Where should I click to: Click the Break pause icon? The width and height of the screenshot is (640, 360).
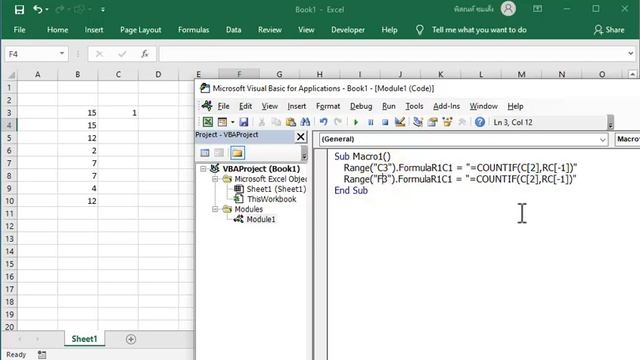tap(371, 122)
